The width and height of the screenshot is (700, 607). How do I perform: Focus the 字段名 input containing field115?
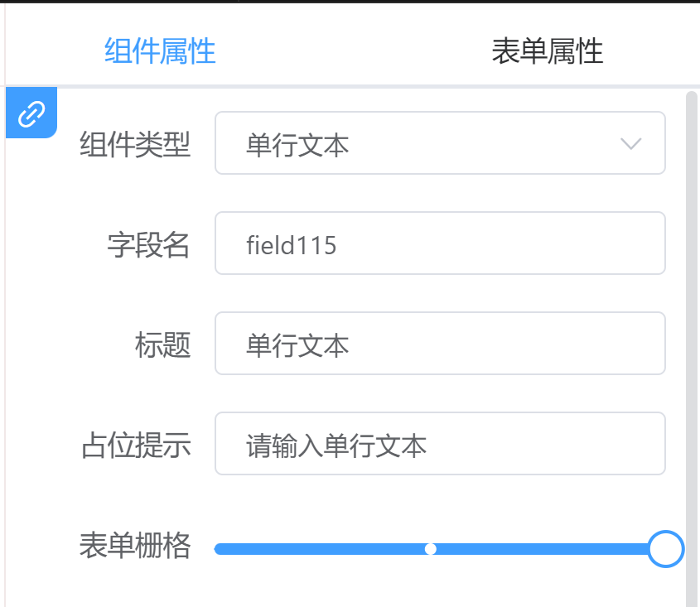pos(440,243)
